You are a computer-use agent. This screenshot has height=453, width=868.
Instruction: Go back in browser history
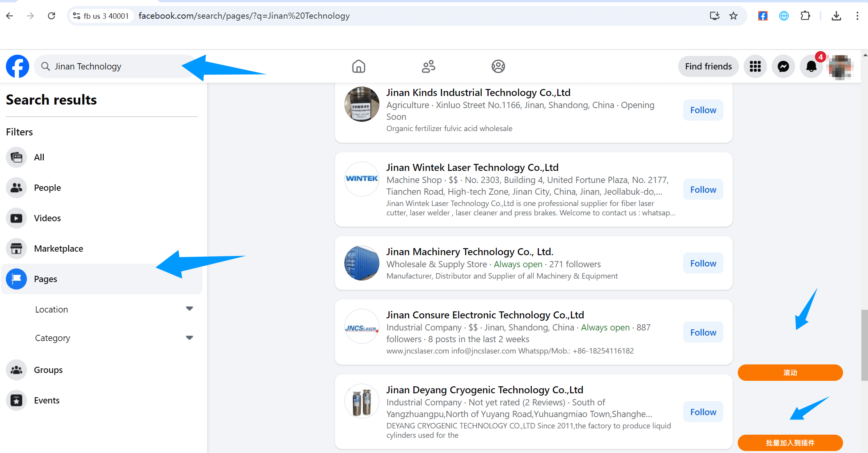click(x=10, y=16)
